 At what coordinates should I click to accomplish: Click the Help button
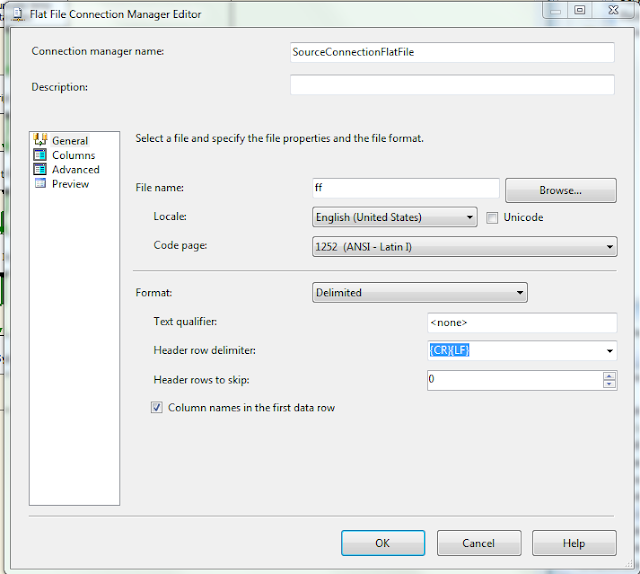(574, 543)
